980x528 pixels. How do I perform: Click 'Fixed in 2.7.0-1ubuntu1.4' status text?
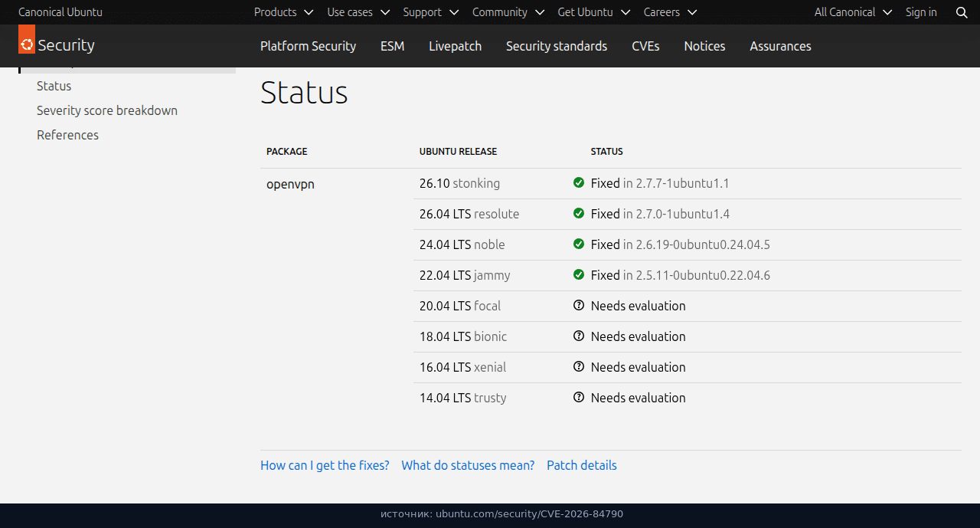(660, 214)
